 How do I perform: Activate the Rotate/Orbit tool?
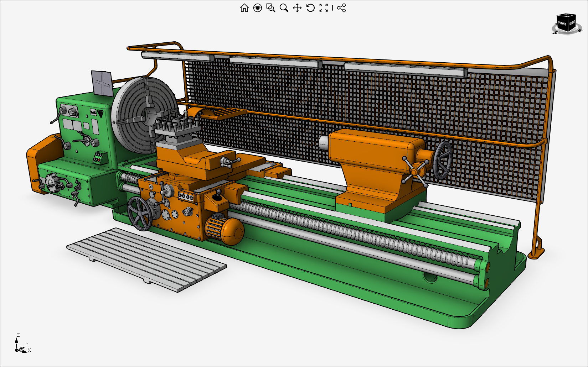310,8
